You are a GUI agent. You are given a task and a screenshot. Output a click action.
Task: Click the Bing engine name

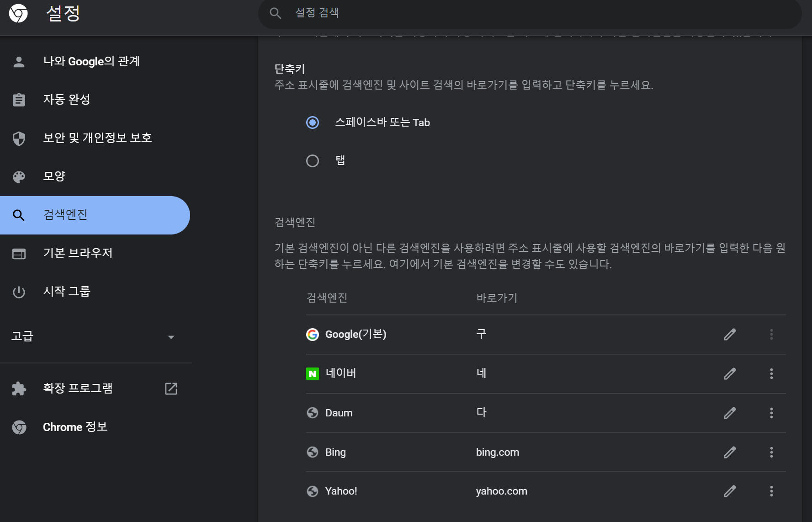pos(335,453)
